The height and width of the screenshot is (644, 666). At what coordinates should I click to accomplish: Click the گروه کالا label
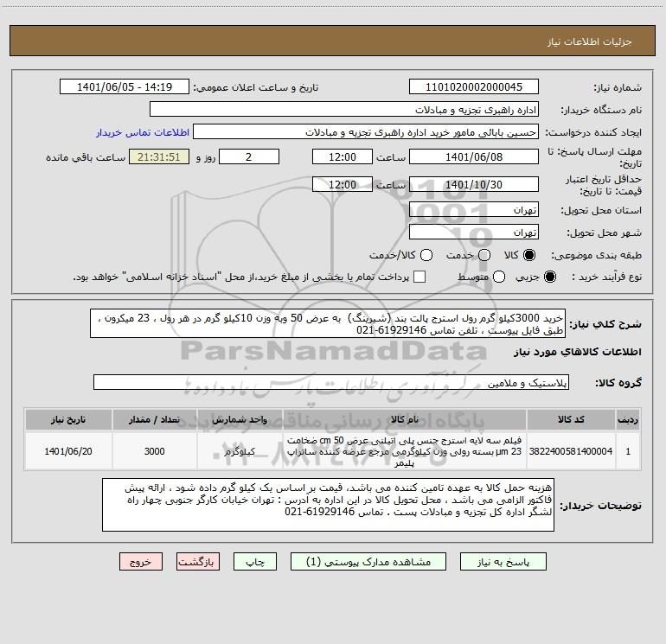(618, 382)
